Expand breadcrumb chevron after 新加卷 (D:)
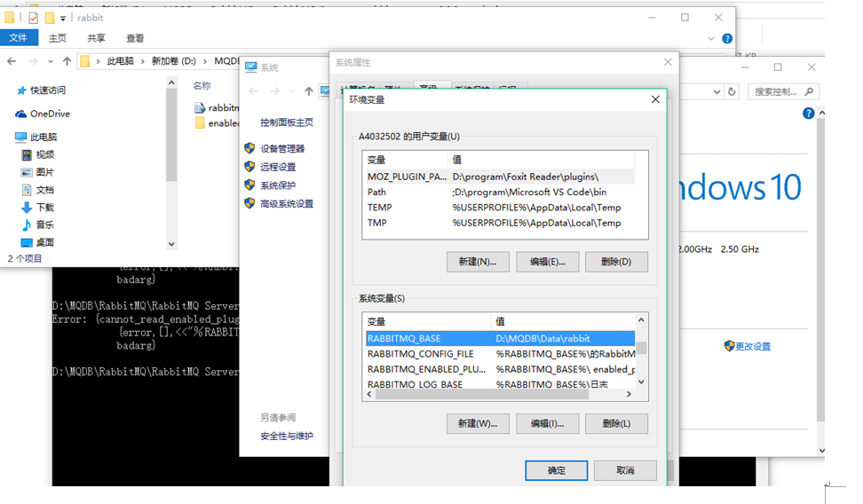This screenshot has height=504, width=863. (205, 61)
